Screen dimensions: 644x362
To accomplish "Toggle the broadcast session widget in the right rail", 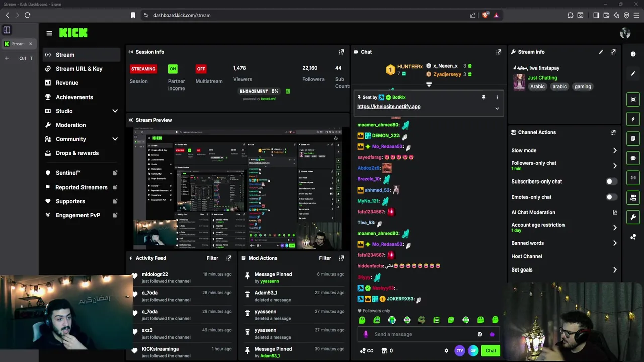I will point(633,177).
